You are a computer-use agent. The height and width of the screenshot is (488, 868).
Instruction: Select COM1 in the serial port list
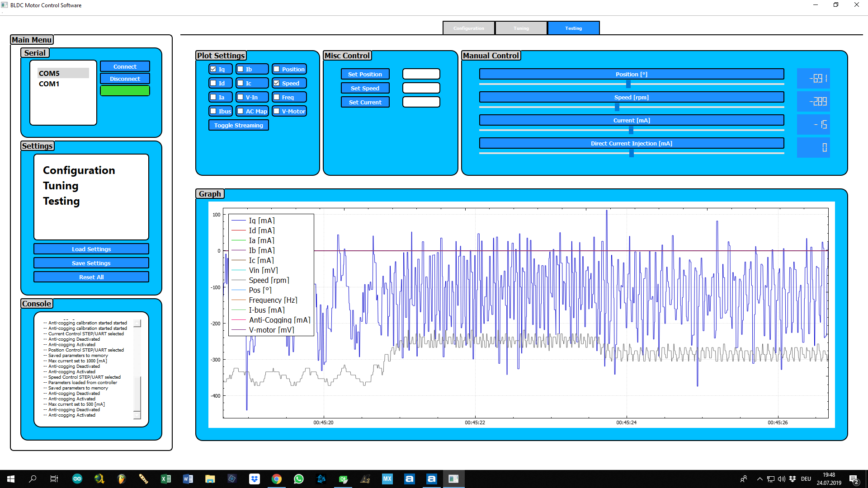click(x=49, y=84)
